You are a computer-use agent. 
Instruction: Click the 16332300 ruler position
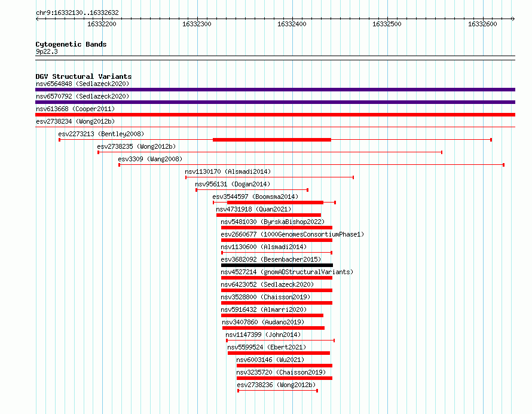point(197,24)
